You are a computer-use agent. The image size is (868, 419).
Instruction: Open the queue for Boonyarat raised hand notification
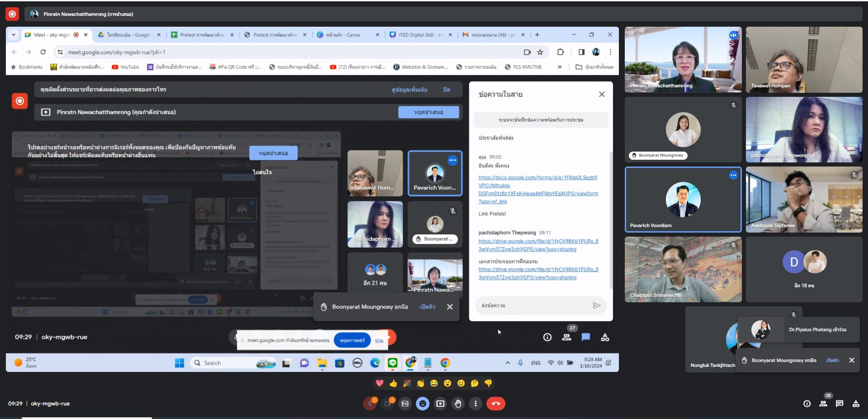pos(427,307)
